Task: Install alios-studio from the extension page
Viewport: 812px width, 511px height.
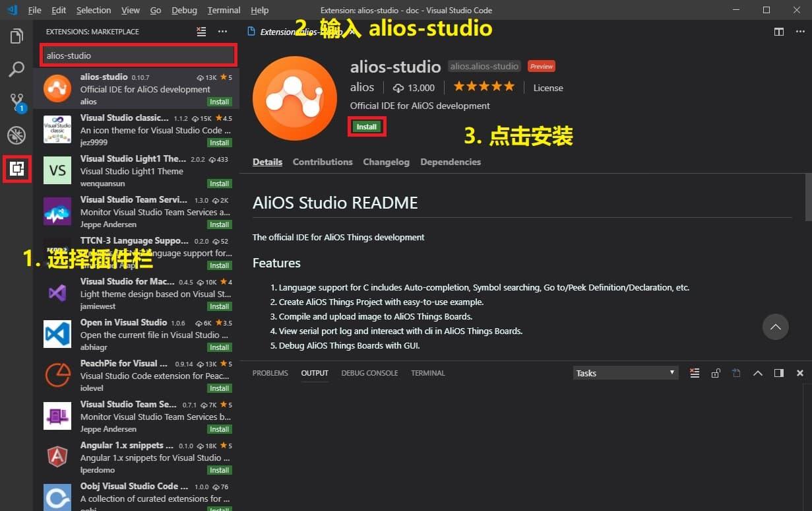Action: click(x=367, y=127)
